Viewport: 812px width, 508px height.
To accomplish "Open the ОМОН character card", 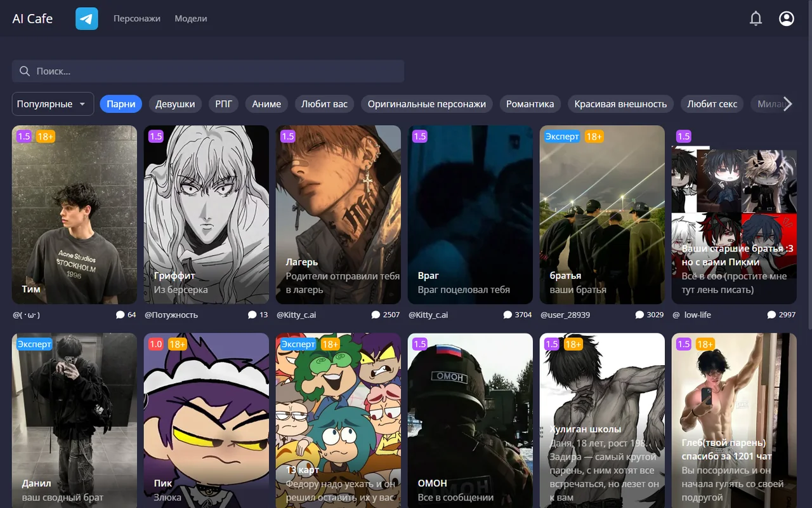I will click(x=470, y=420).
